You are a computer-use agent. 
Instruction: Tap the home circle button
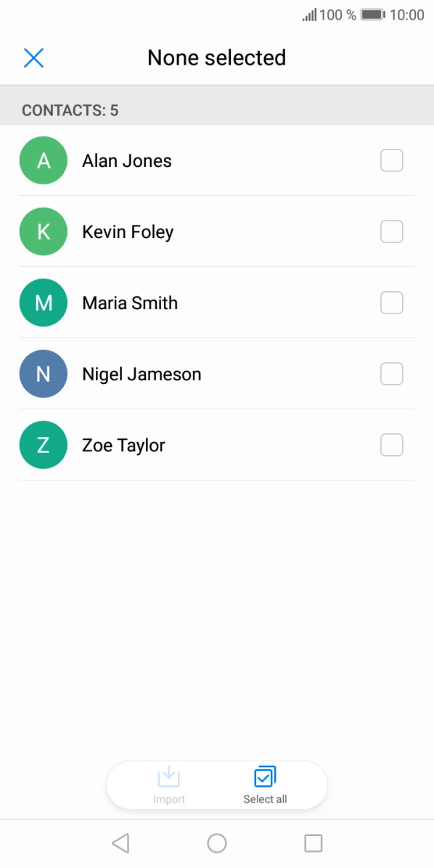[x=216, y=843]
